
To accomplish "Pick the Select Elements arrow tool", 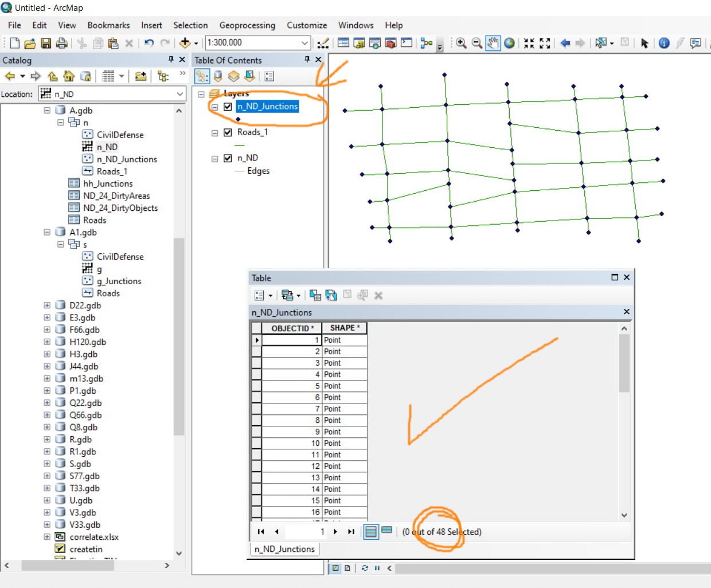I will point(644,43).
